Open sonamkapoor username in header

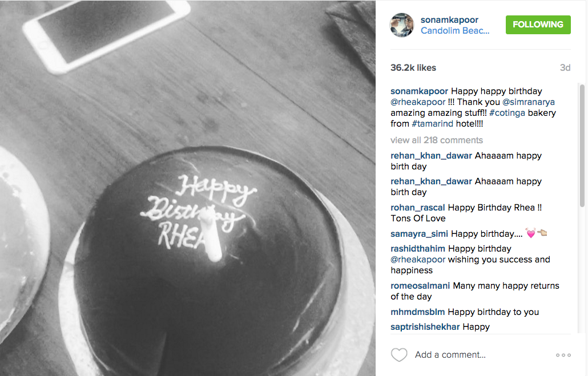tap(449, 20)
